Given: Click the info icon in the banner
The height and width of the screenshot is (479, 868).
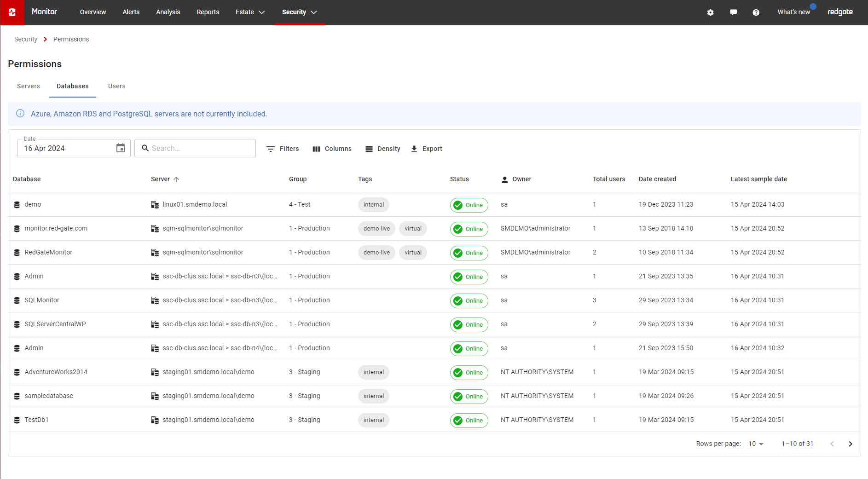Looking at the screenshot, I should pyautogui.click(x=20, y=114).
